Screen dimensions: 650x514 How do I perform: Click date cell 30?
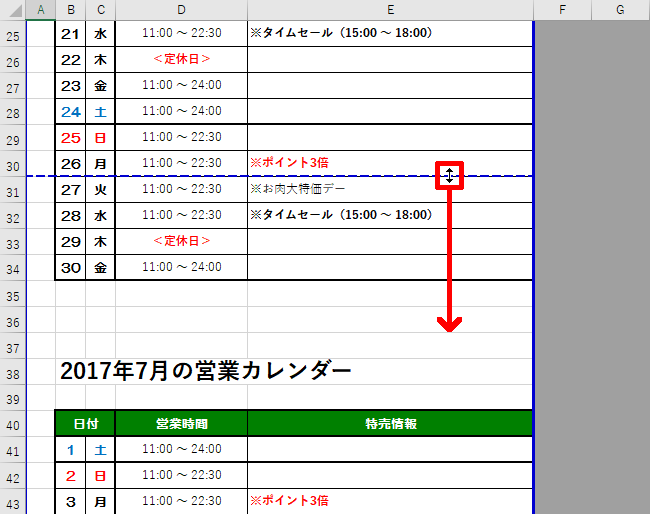pos(70,267)
